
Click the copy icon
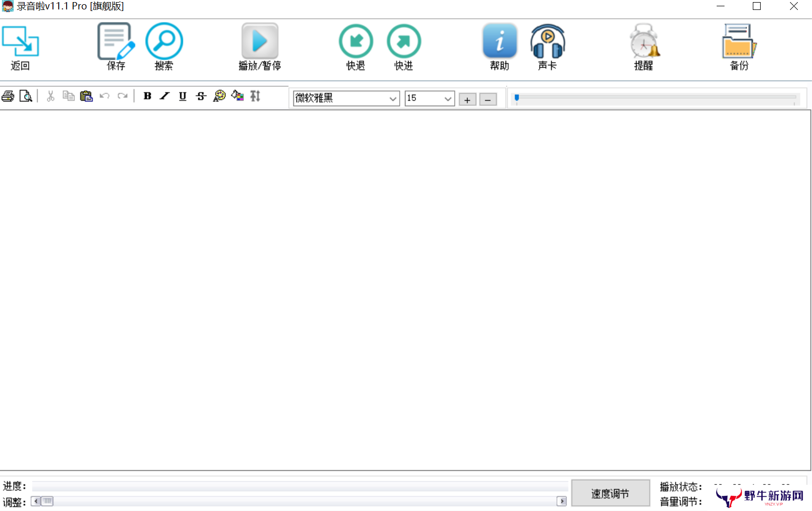point(68,96)
